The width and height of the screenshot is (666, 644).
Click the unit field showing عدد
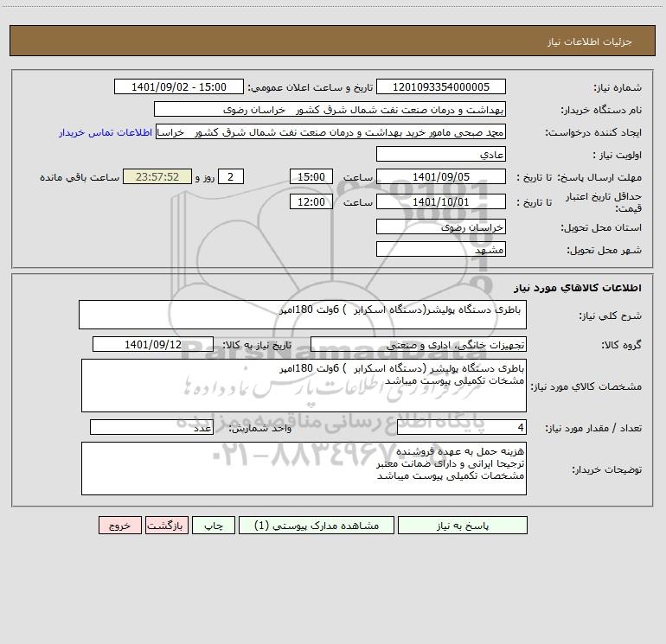151,428
